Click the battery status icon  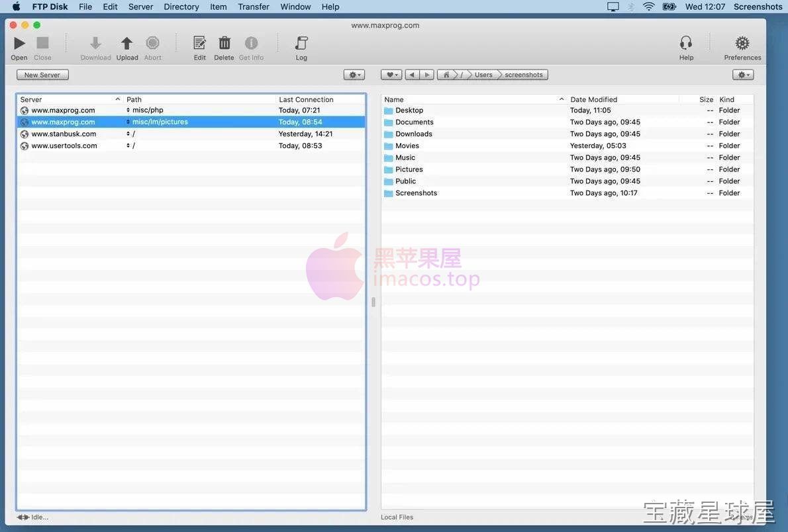[669, 7]
